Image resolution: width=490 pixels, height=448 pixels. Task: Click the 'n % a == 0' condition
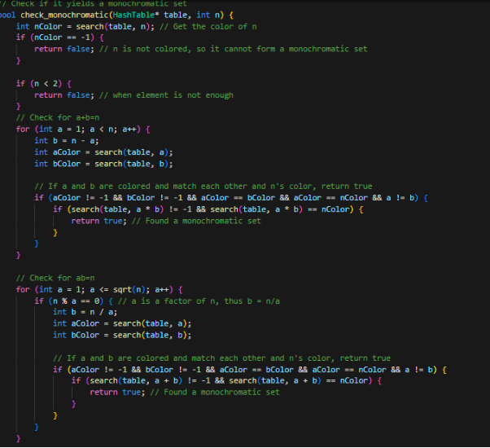click(x=68, y=301)
